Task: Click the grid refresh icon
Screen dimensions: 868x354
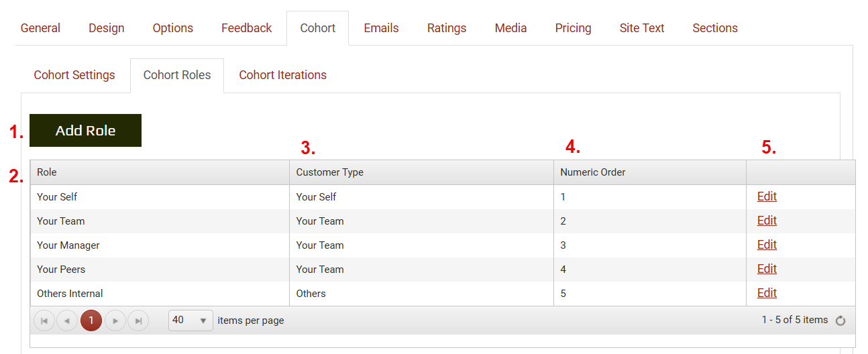Action: coord(840,321)
